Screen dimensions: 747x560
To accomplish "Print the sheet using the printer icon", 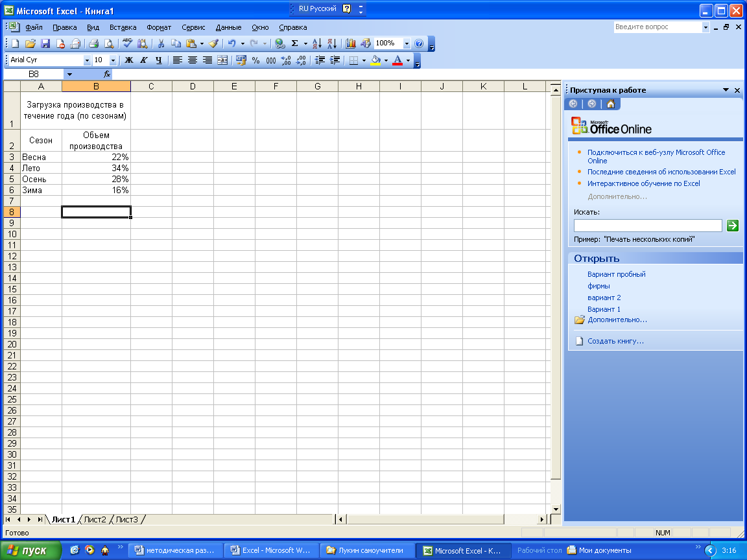I will (94, 44).
